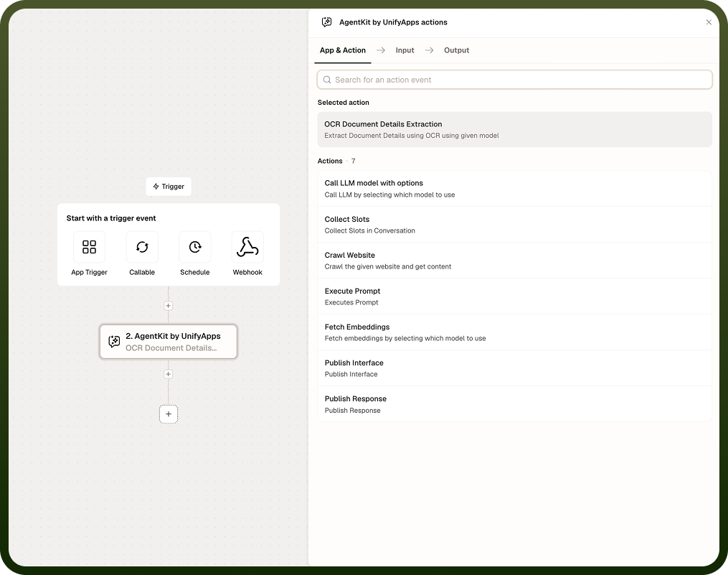Image resolution: width=728 pixels, height=575 pixels.
Task: Click the Webhook label text
Action: click(247, 272)
